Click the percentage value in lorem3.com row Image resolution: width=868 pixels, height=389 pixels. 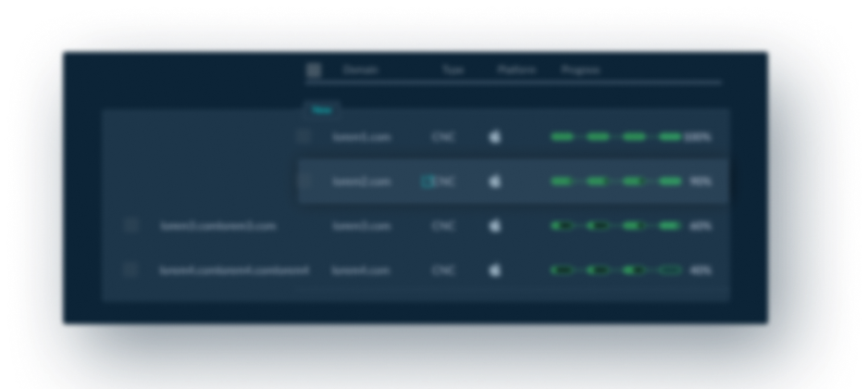tap(701, 226)
